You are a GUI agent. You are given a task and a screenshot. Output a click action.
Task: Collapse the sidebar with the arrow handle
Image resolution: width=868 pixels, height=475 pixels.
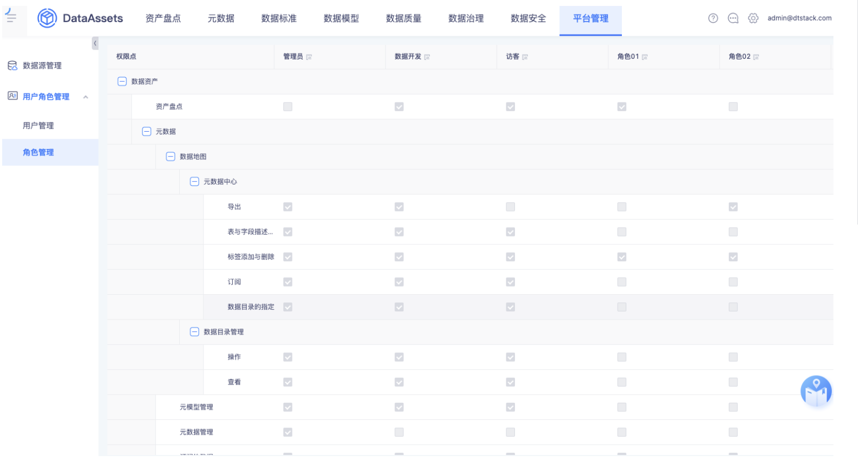point(95,43)
